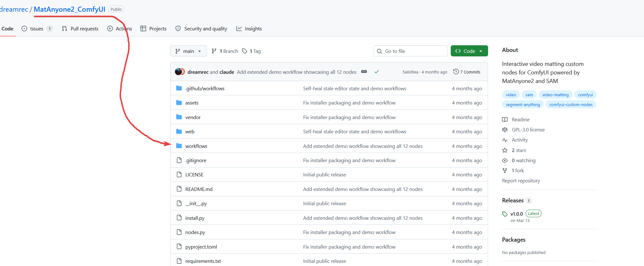The width and height of the screenshot is (644, 266).
Task: Open the install.py file name
Action: tap(195, 218)
